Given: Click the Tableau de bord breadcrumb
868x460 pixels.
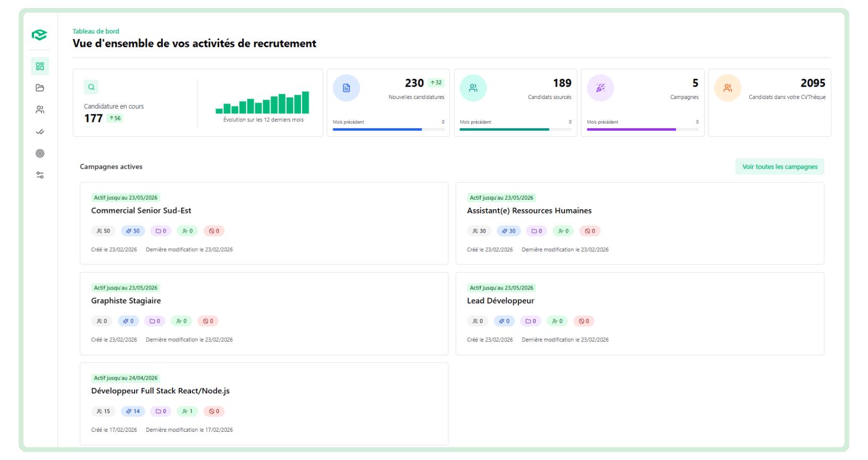Looking at the screenshot, I should pyautogui.click(x=96, y=31).
